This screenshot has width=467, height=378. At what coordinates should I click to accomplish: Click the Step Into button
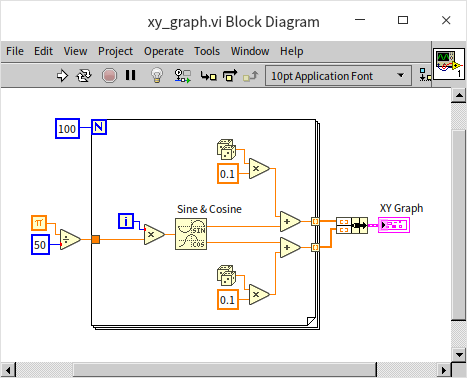point(209,76)
